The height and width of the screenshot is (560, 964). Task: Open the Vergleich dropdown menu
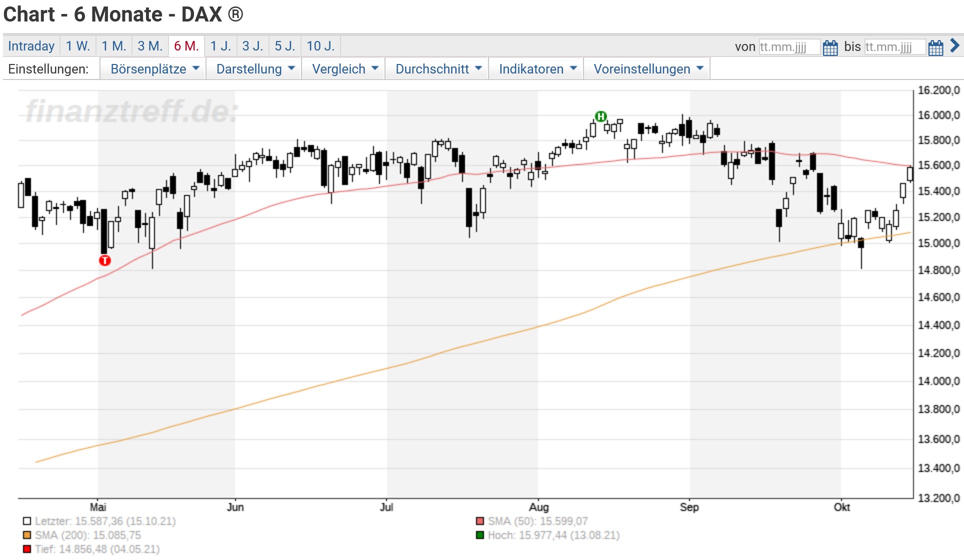(344, 69)
